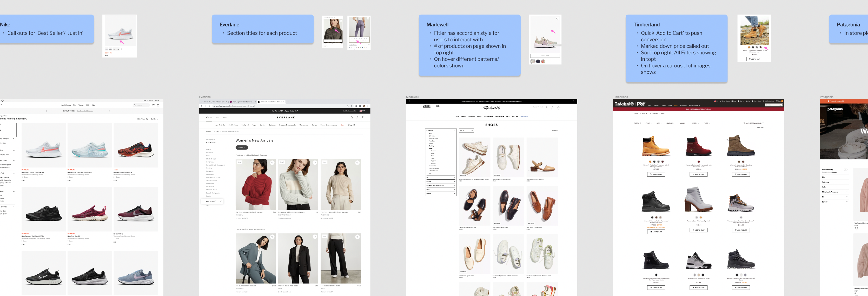
Task: Select wheat color swatch on Premium 6-Inch boots
Action: tap(650, 162)
